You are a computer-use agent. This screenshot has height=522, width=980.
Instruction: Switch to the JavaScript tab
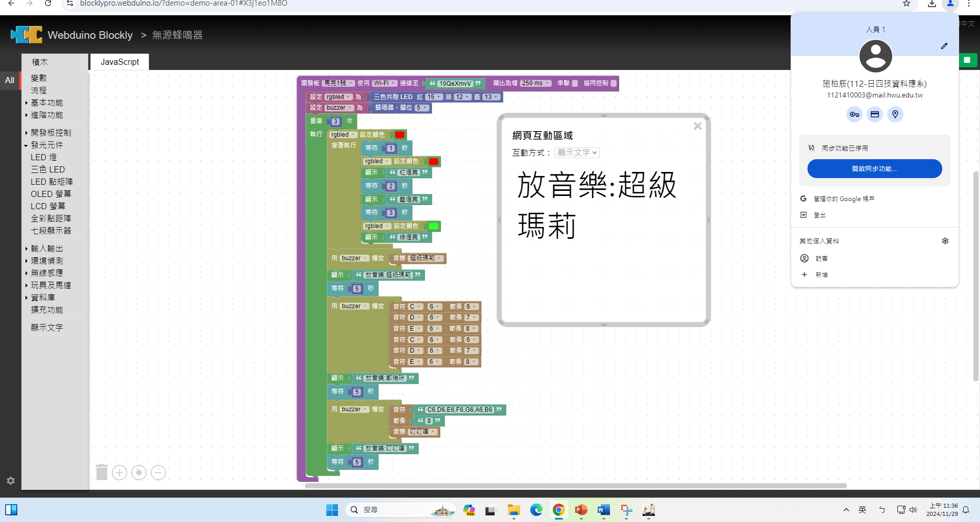click(x=119, y=62)
